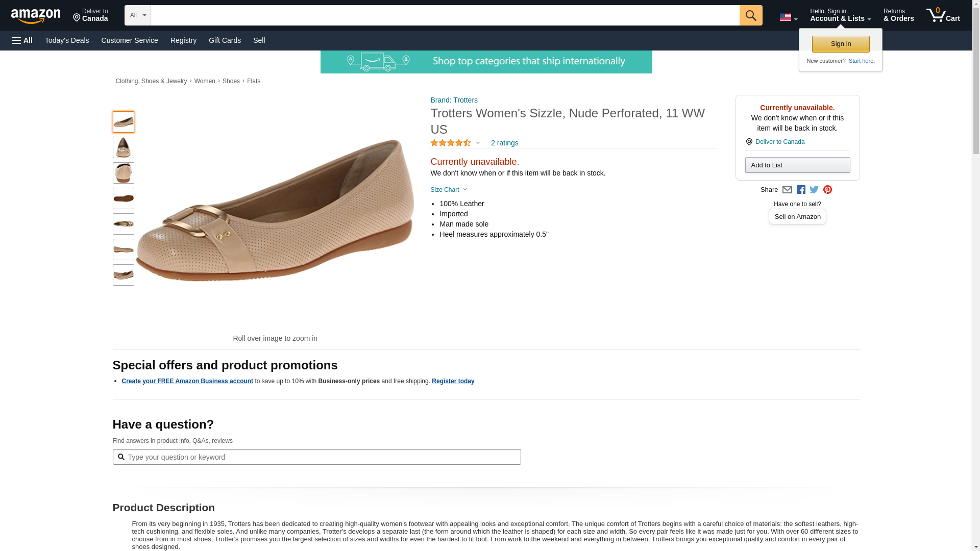Click the search magnifier button
The width and height of the screenshot is (980, 551).
(750, 15)
